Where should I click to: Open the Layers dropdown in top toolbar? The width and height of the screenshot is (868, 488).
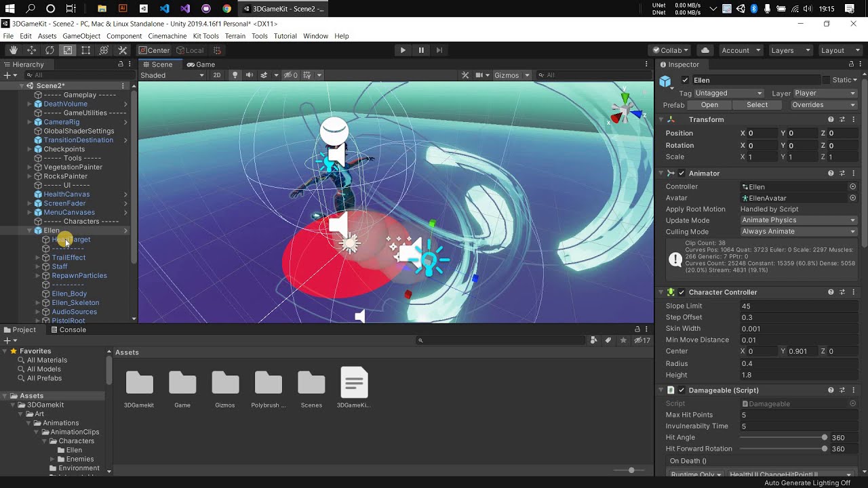(789, 50)
